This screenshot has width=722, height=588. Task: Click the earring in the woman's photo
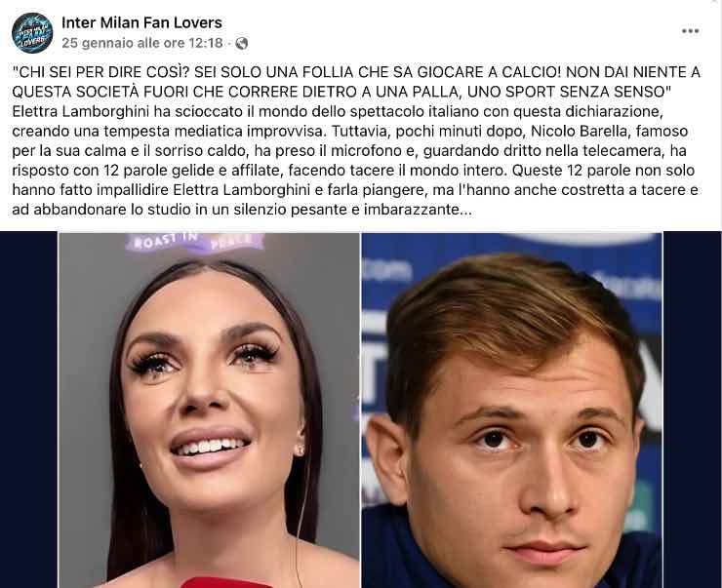(x=300, y=448)
